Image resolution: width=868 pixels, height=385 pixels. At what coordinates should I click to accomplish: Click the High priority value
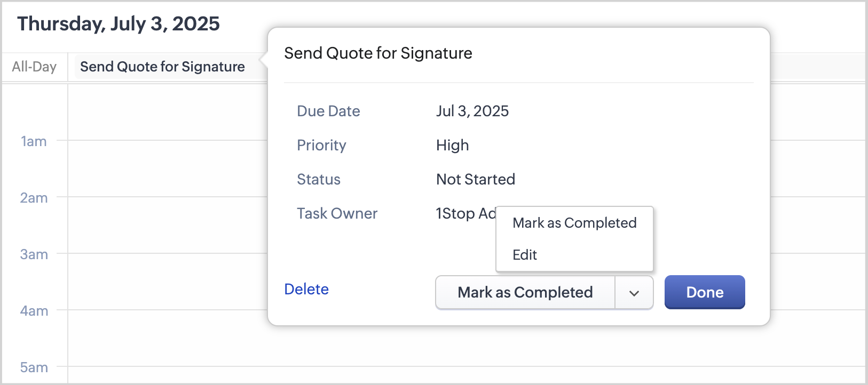452,145
